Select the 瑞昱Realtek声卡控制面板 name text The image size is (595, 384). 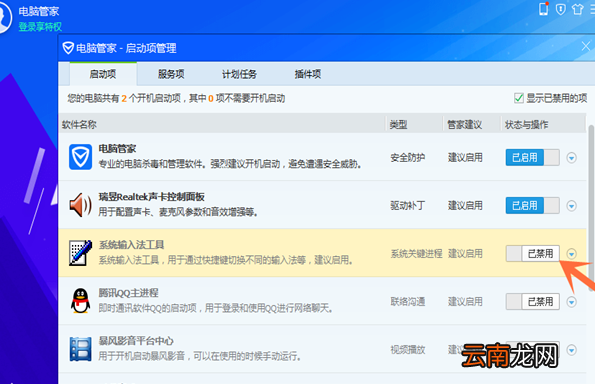[151, 197]
